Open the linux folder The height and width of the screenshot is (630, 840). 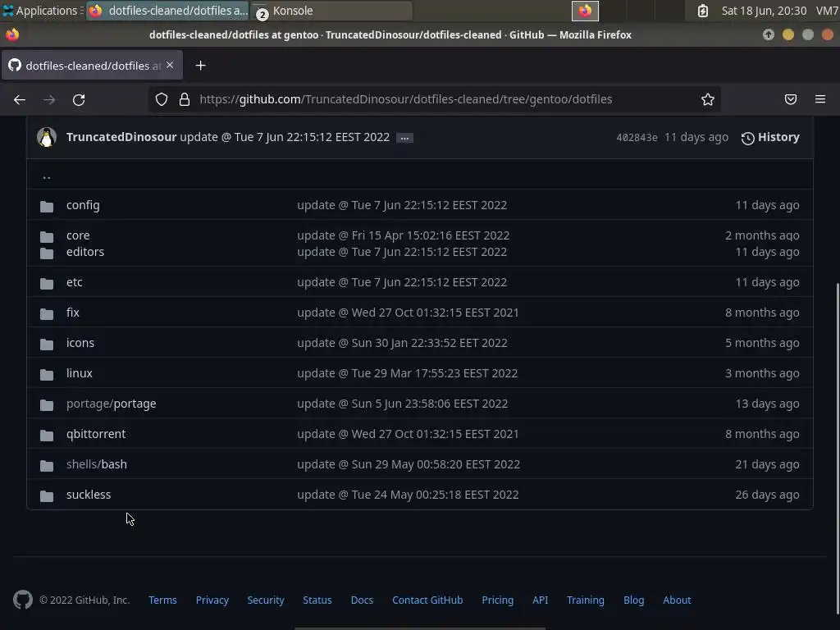pyautogui.click(x=80, y=373)
